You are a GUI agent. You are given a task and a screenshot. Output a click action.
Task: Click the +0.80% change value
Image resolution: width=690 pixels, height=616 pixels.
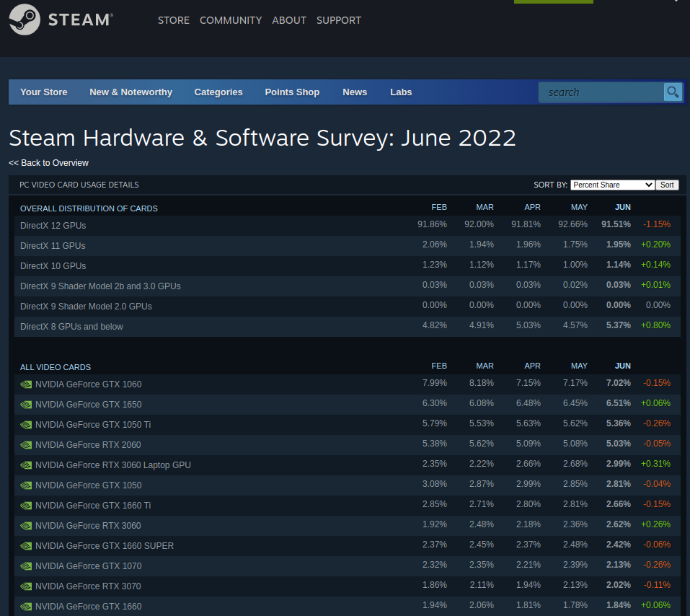coord(655,325)
